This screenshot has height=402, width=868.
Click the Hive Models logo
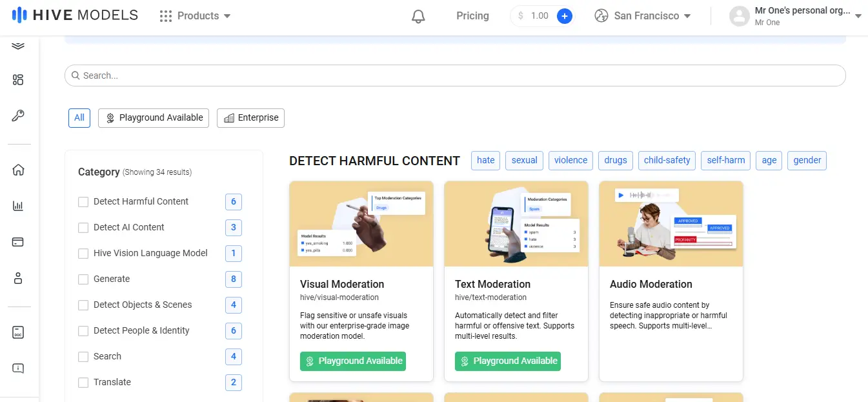click(75, 15)
